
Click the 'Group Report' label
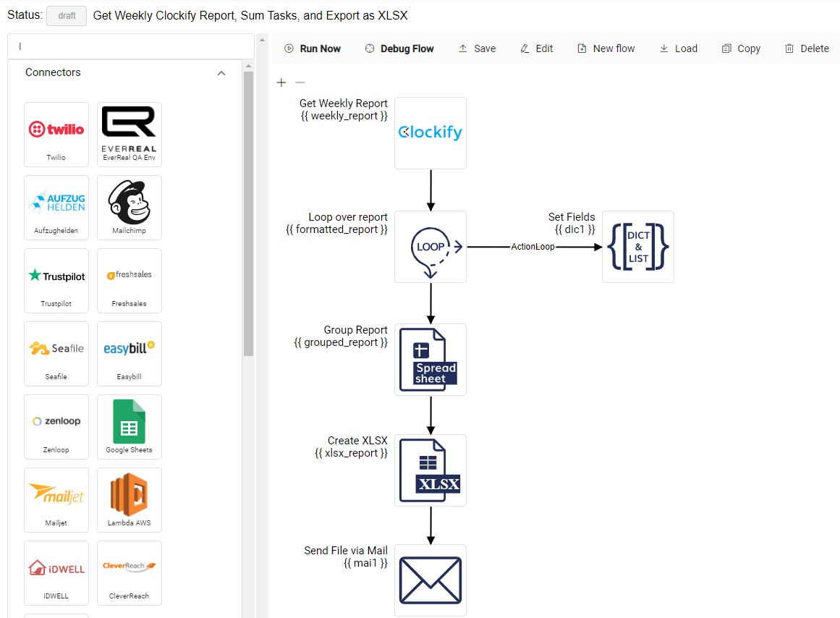[355, 330]
